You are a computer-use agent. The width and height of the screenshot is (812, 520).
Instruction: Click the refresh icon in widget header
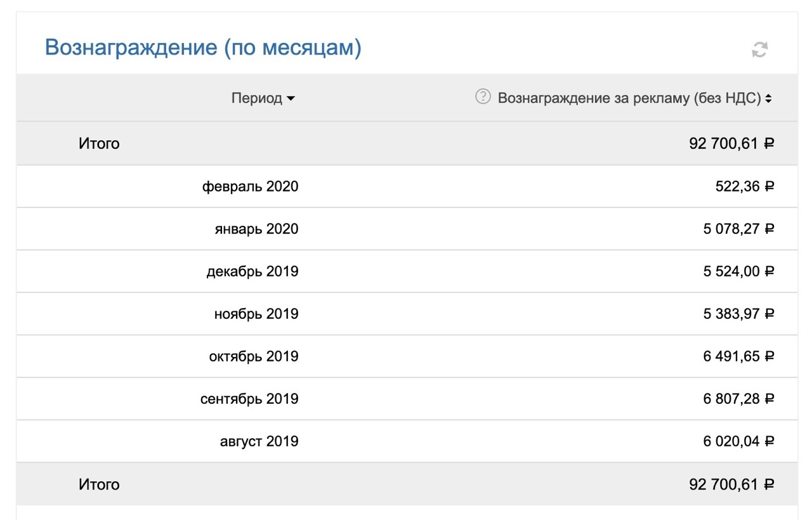click(759, 49)
